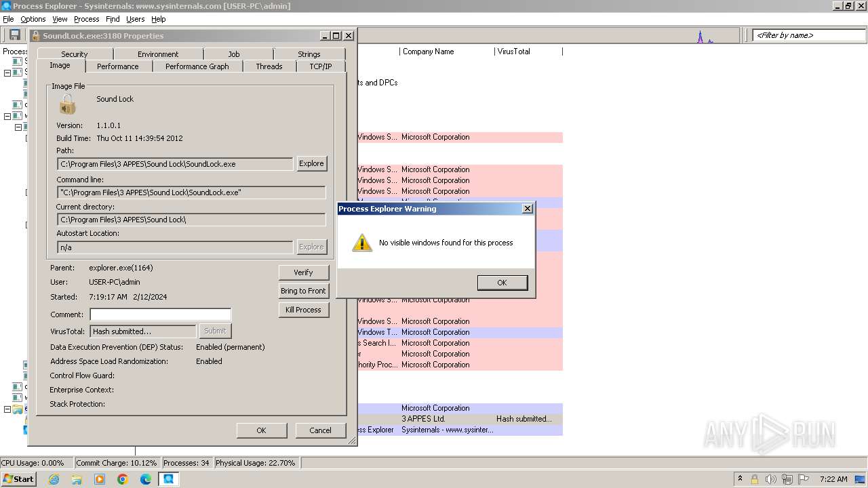Click Cancel in the Properties dialog
Screen dimensions: 868x488
320,430
